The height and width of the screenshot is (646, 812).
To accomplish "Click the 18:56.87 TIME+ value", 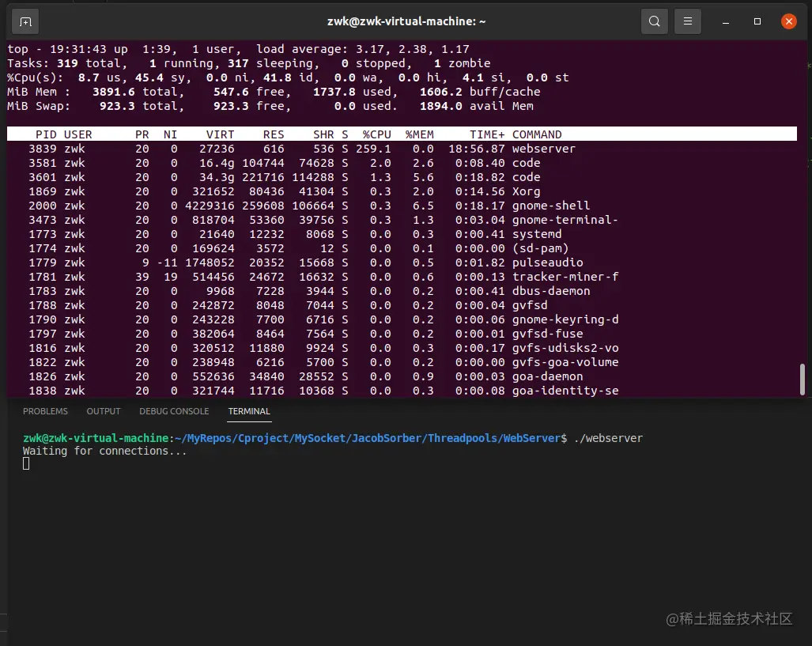I will point(477,149).
